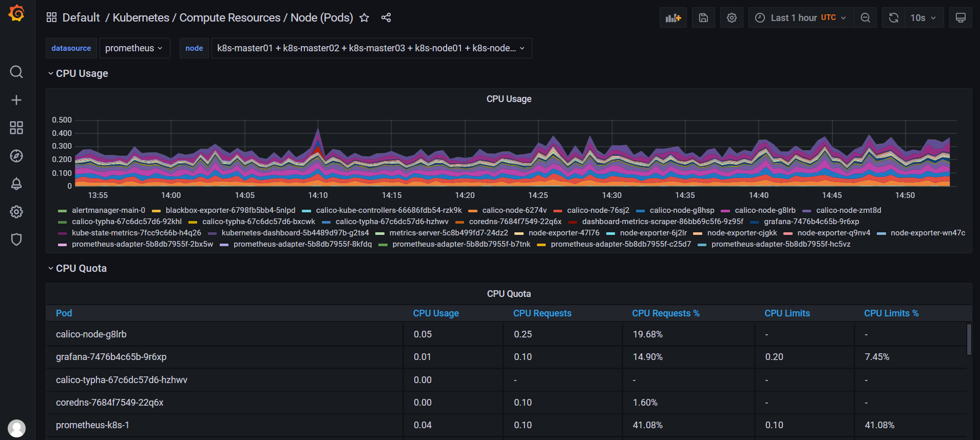Open the 10s refresh interval dropdown

tap(924, 18)
